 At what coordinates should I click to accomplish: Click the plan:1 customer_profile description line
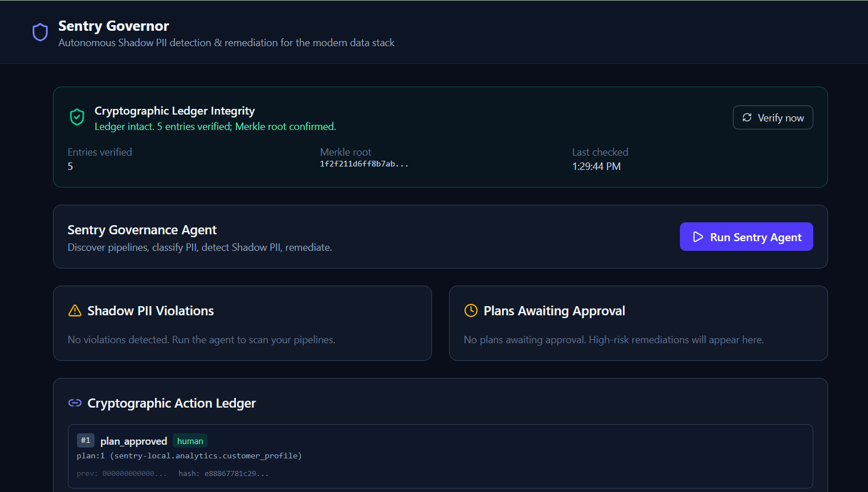[x=189, y=456]
